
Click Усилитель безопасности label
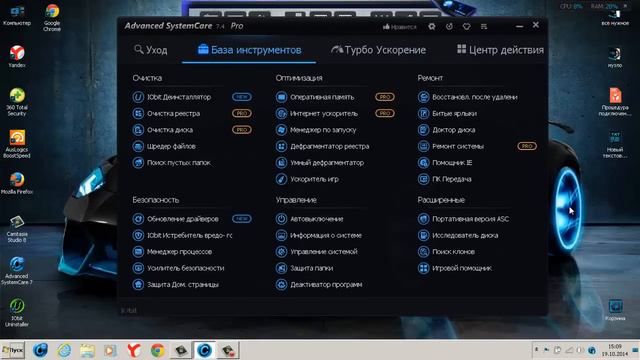tap(185, 268)
